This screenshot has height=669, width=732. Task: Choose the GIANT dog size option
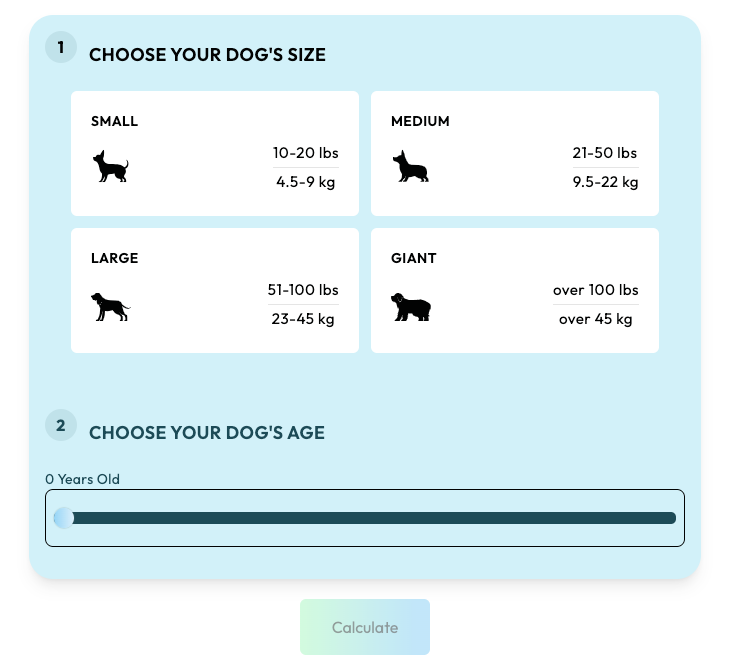pyautogui.click(x=515, y=290)
